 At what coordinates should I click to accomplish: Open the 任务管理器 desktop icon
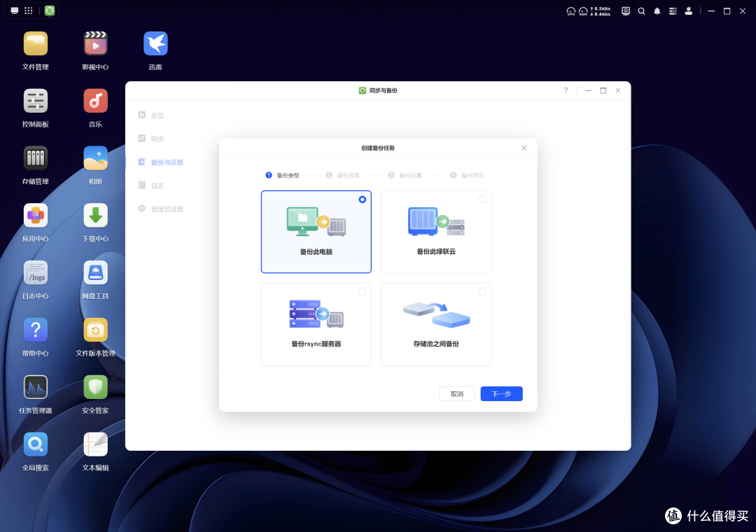point(35,387)
